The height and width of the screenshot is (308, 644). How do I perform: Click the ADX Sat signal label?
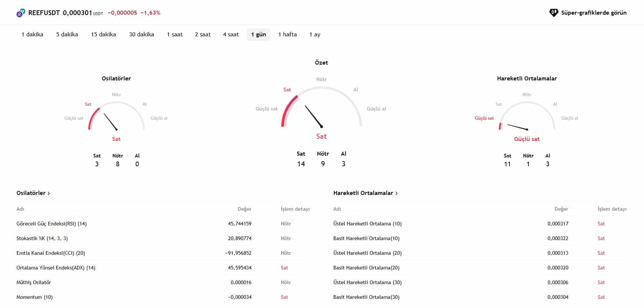(284, 268)
